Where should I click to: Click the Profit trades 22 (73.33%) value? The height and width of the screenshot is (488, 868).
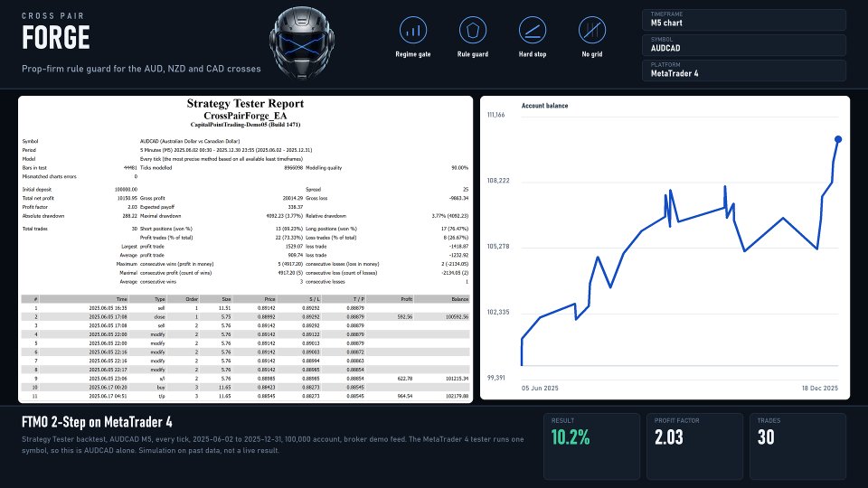[x=289, y=238]
